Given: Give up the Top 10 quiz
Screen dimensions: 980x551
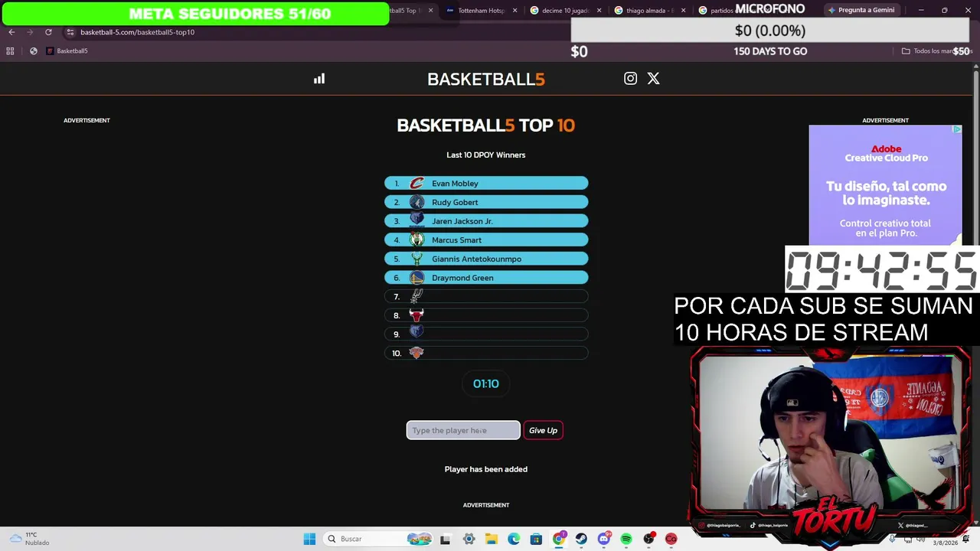Looking at the screenshot, I should [x=543, y=430].
